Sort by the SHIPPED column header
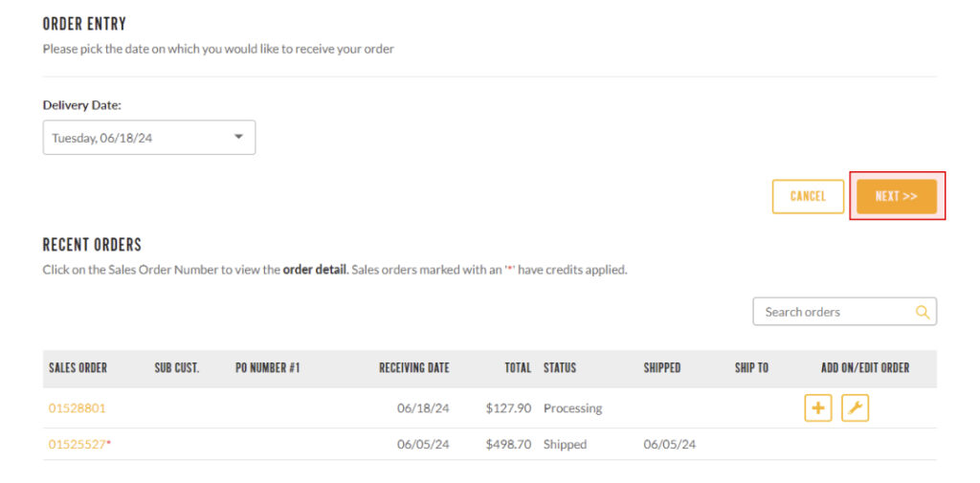Viewport: 980px width, 483px height. click(662, 368)
